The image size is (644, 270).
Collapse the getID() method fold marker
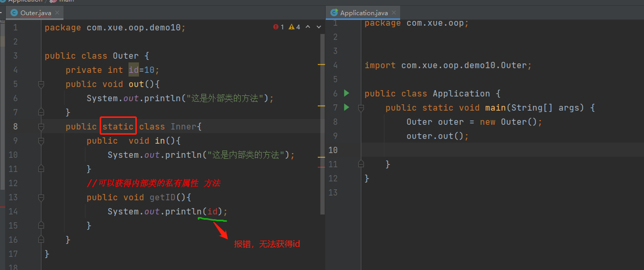point(41,197)
